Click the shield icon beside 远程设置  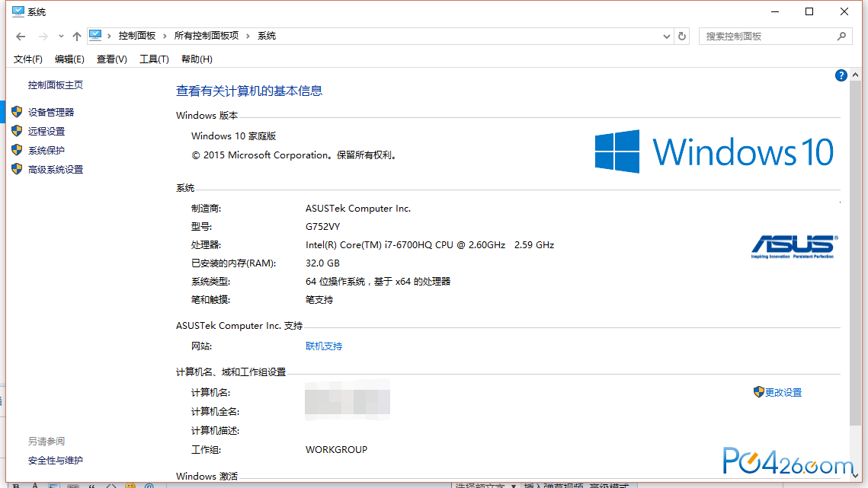coord(18,131)
